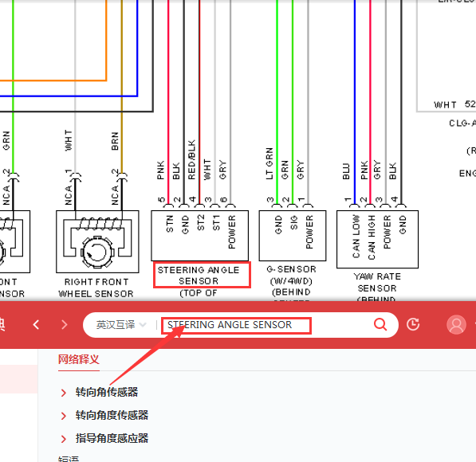Screen dimensions: 476x462
Task: Click the SIG pin in G-sensor box
Action: (x=293, y=223)
